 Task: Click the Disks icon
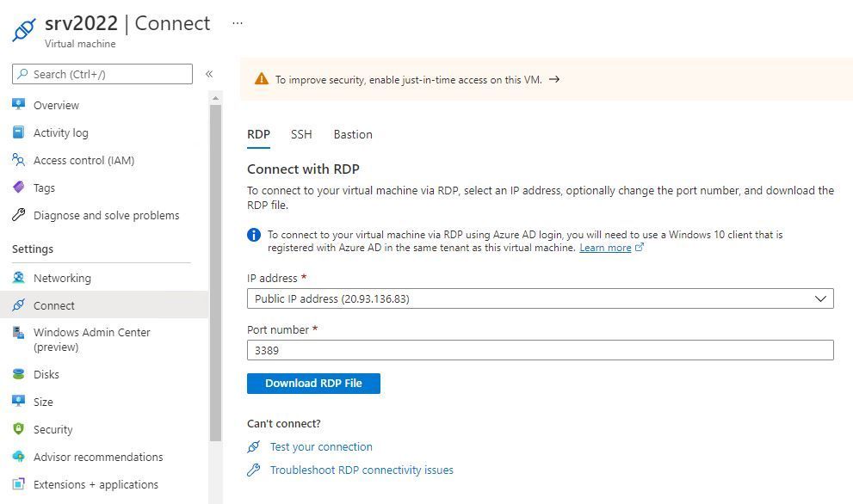click(18, 374)
